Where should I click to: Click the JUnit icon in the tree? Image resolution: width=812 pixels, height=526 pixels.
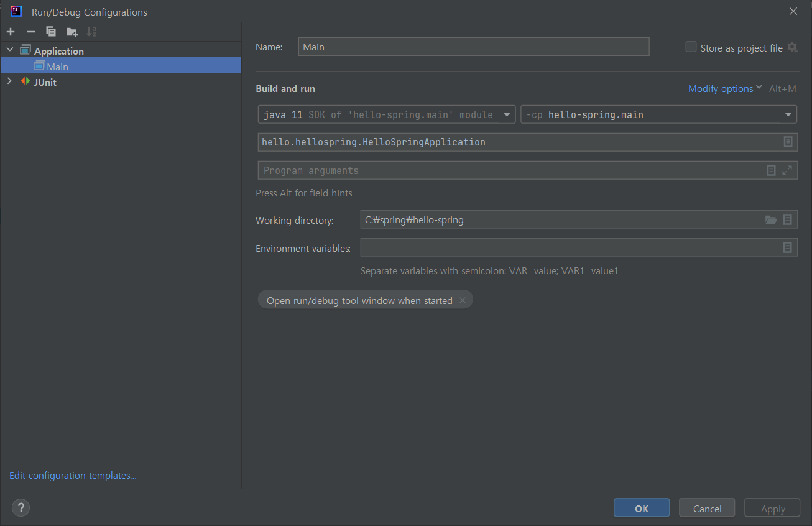pos(25,81)
